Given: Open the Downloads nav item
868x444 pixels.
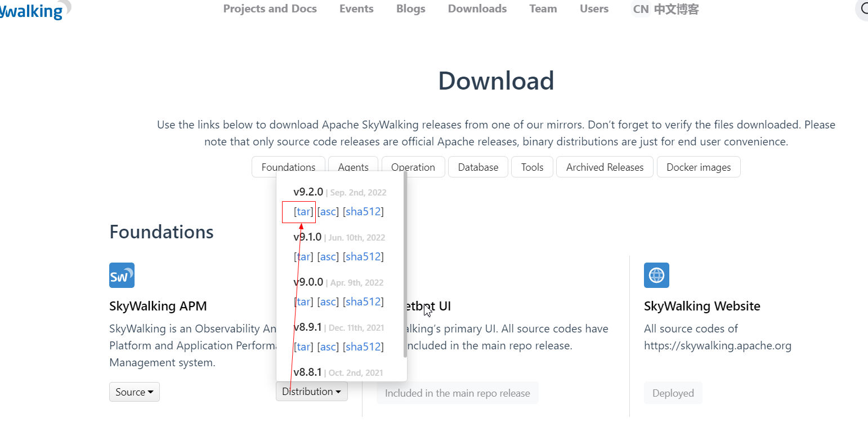Looking at the screenshot, I should (x=477, y=8).
